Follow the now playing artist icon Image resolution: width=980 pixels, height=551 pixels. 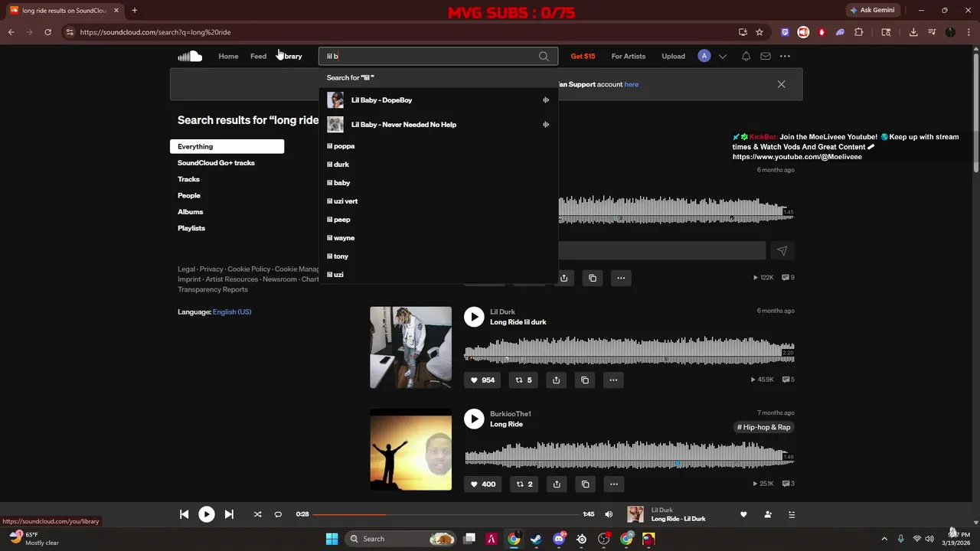(768, 514)
